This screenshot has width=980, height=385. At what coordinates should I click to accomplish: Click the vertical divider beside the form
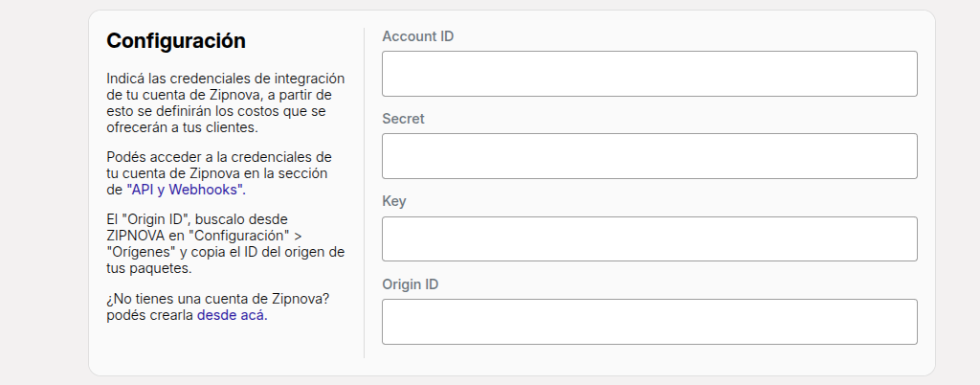364,192
